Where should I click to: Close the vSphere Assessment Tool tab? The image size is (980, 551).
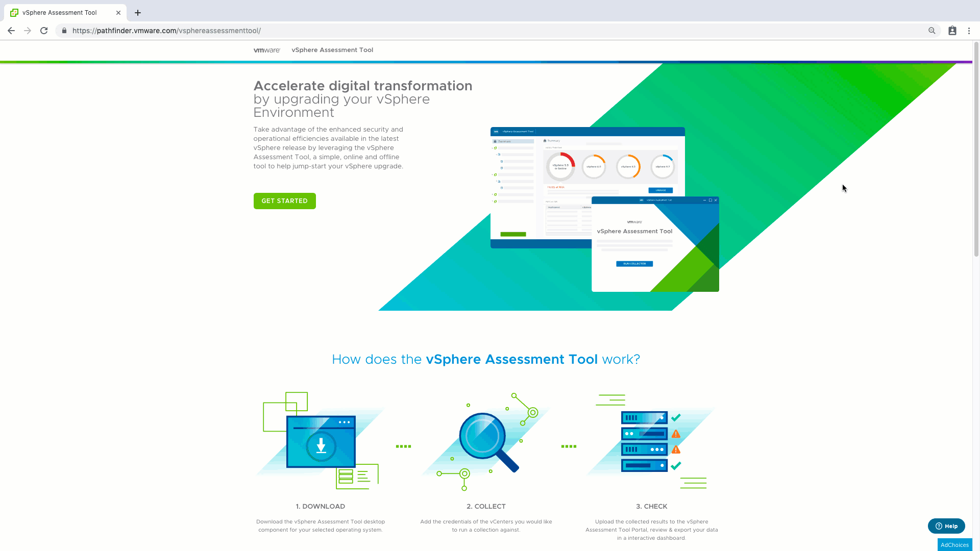pyautogui.click(x=118, y=13)
